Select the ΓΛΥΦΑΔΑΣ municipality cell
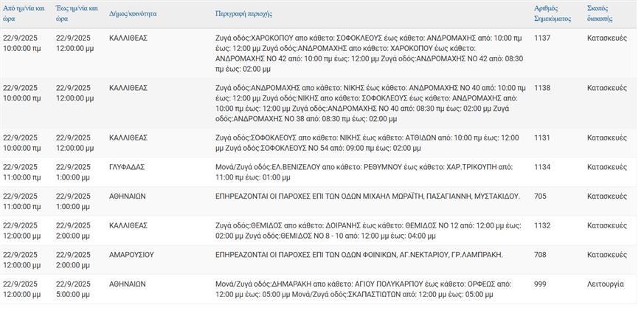 pos(127,167)
